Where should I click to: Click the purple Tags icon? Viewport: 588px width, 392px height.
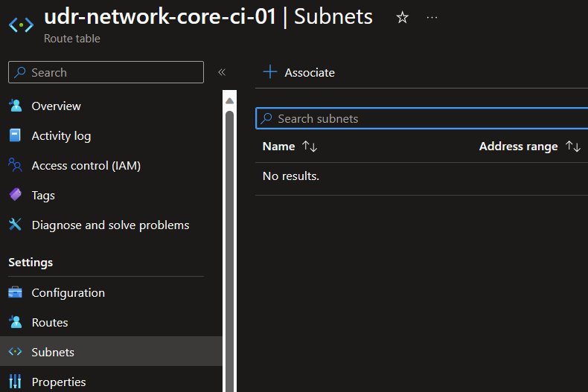point(16,194)
